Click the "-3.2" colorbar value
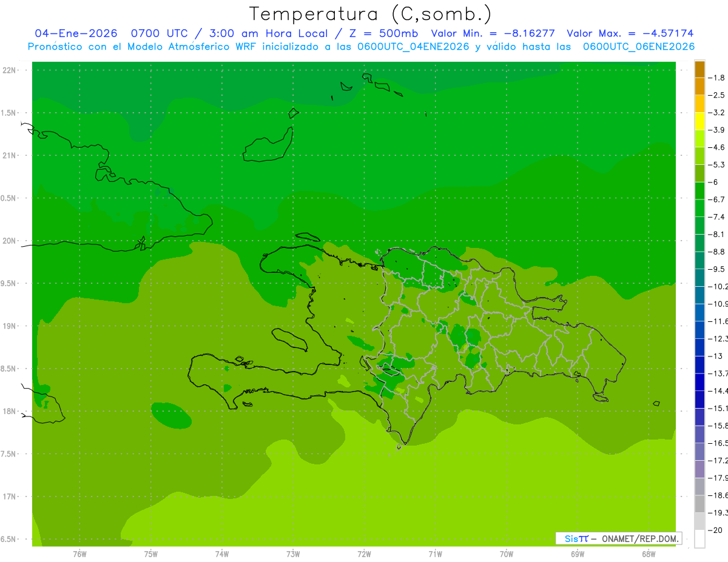The height and width of the screenshot is (562, 728). tap(717, 113)
